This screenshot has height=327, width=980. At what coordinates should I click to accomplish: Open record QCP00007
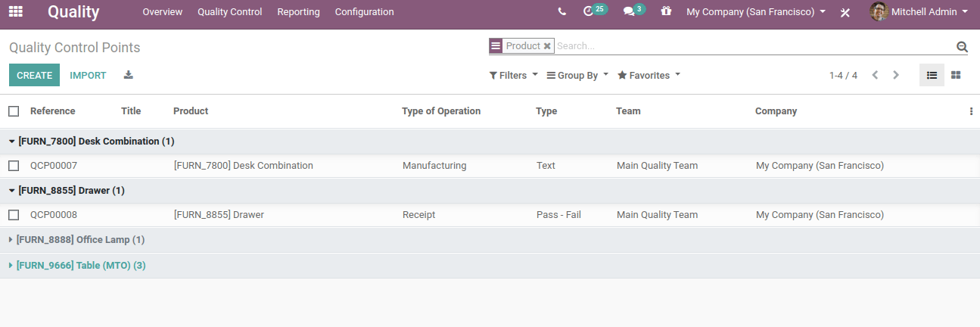pyautogui.click(x=54, y=166)
